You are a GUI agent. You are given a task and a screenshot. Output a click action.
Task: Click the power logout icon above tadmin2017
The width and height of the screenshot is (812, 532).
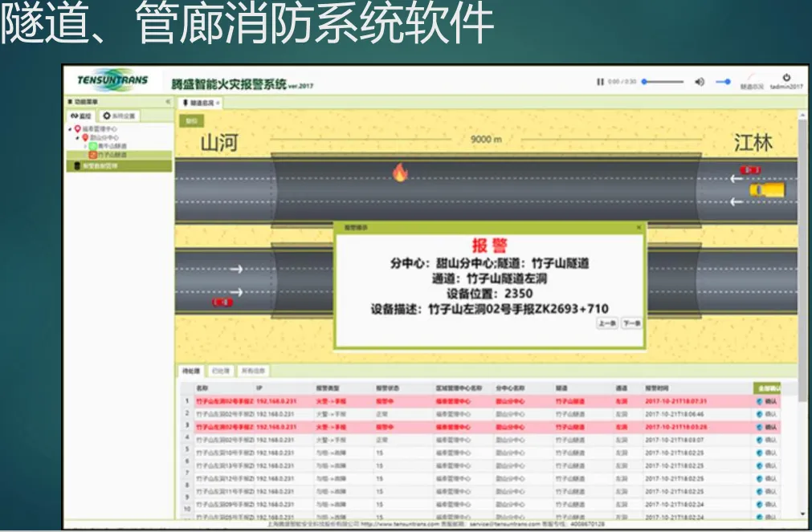[x=785, y=78]
